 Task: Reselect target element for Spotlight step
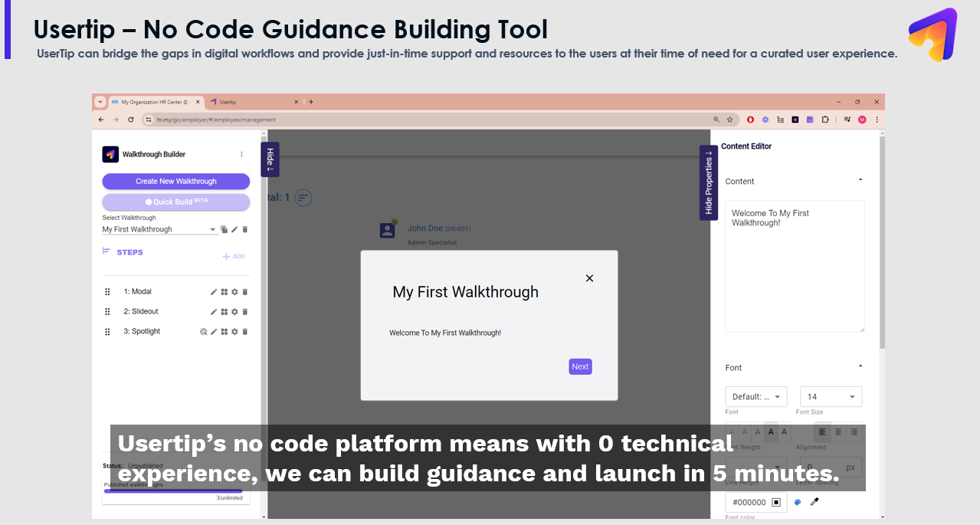point(204,332)
